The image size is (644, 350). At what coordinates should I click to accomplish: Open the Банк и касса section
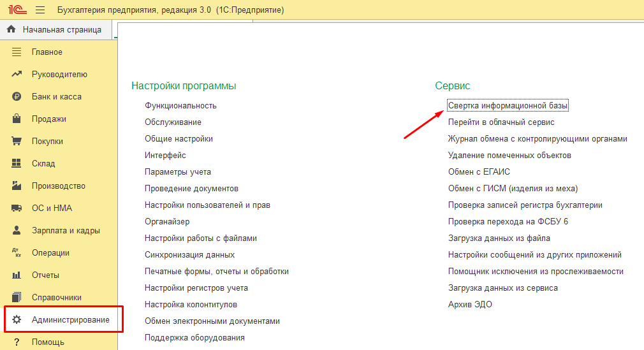(57, 96)
